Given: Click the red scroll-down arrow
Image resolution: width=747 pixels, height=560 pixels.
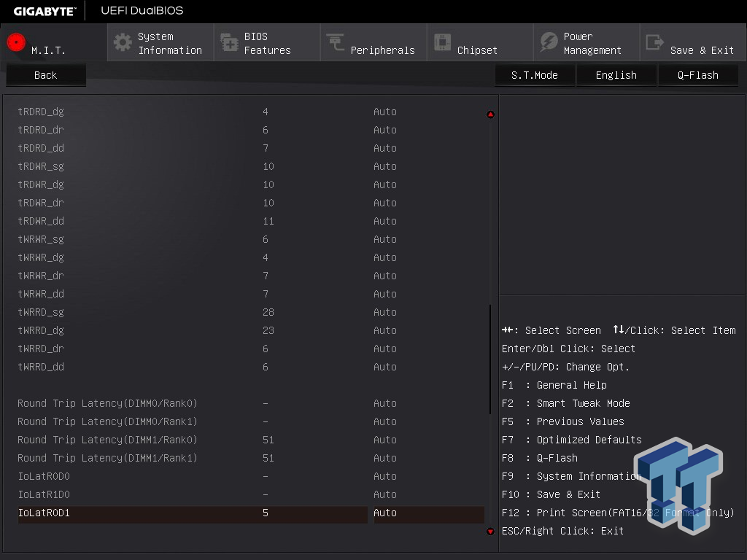Looking at the screenshot, I should coord(491,532).
